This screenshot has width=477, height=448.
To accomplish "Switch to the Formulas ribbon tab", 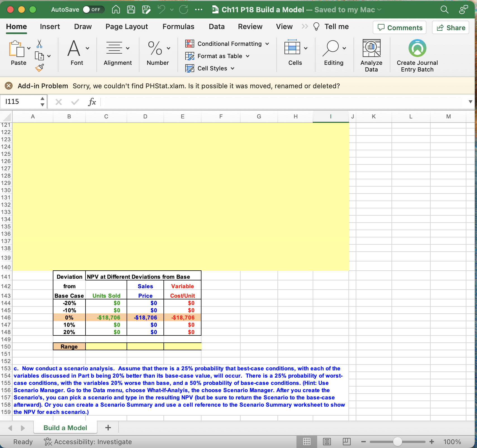I will pyautogui.click(x=178, y=27).
